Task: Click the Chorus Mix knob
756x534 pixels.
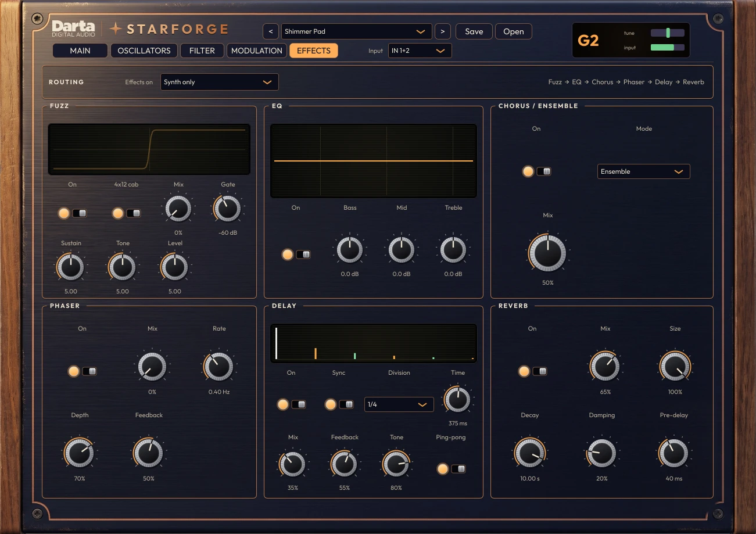Action: (548, 253)
